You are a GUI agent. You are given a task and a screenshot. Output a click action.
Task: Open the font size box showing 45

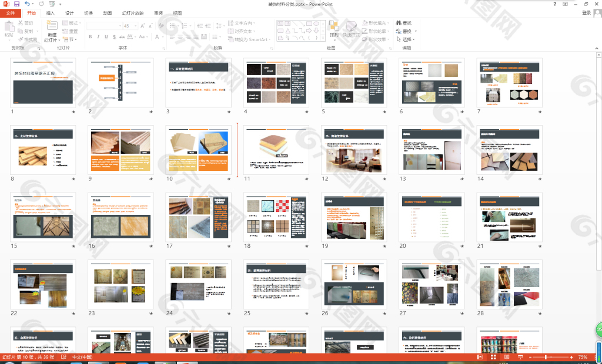pyautogui.click(x=130, y=26)
